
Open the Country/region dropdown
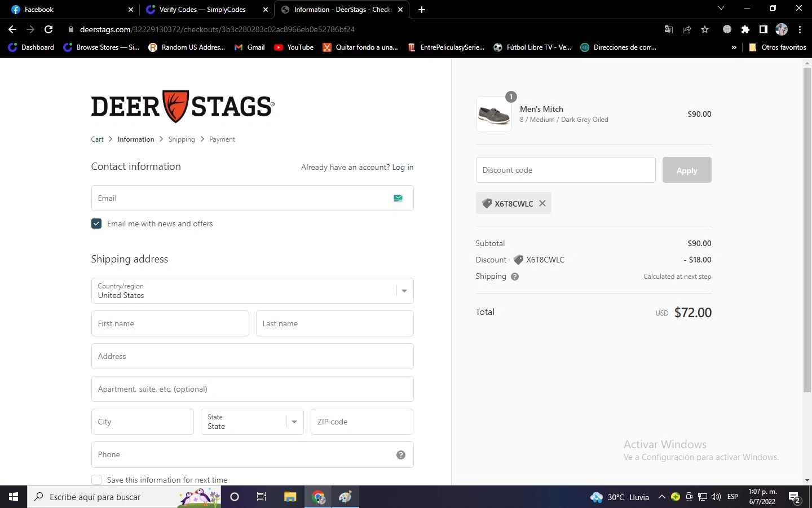click(x=252, y=291)
